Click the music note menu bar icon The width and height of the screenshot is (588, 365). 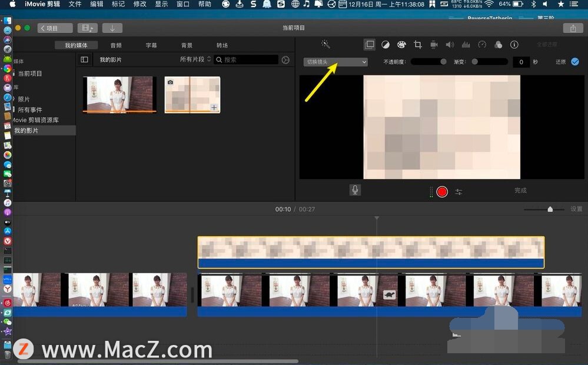tap(307, 4)
